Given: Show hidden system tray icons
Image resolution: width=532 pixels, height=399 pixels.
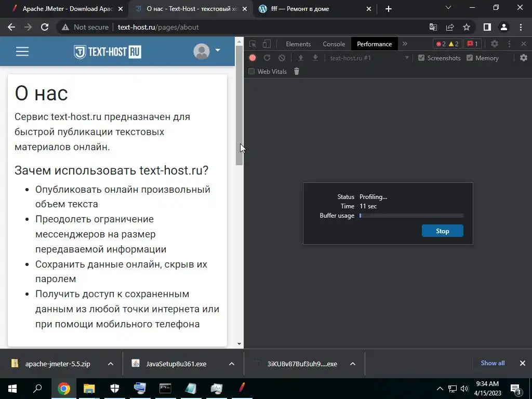Looking at the screenshot, I should [440, 389].
